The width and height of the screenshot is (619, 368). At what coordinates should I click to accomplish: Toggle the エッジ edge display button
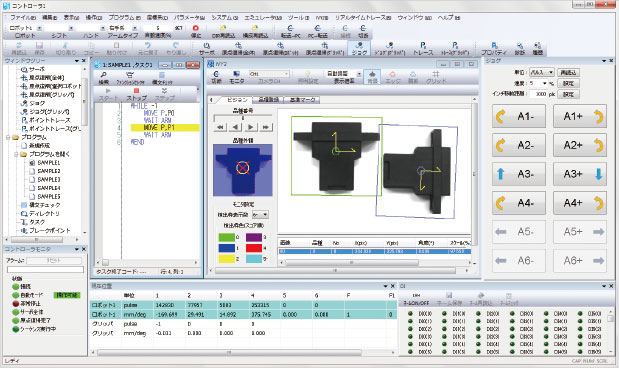392,77
